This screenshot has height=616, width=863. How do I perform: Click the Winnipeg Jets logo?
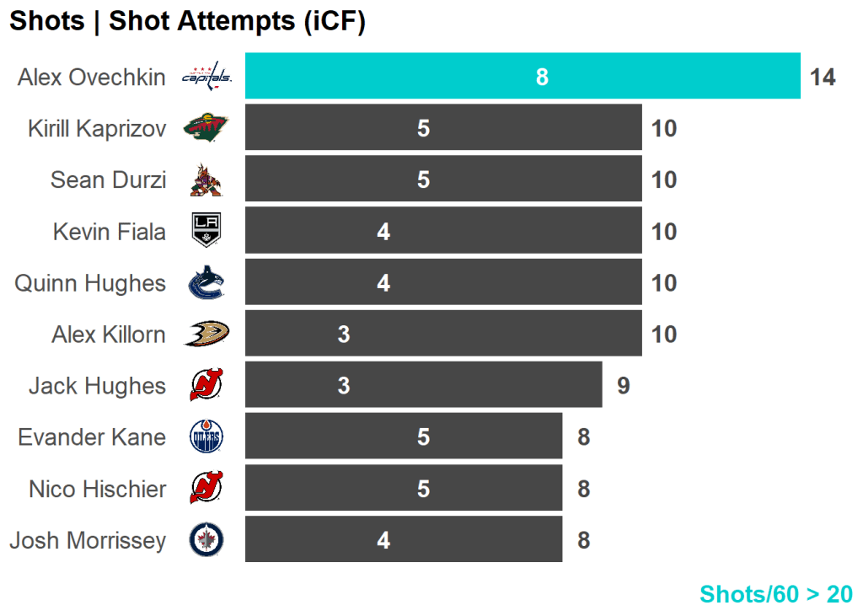(x=206, y=540)
